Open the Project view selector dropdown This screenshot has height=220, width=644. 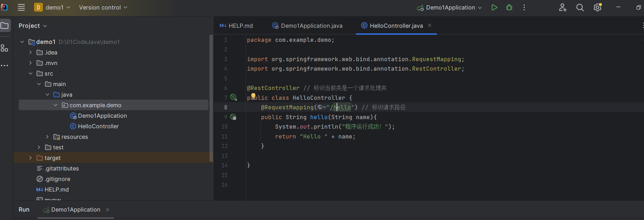tap(33, 26)
